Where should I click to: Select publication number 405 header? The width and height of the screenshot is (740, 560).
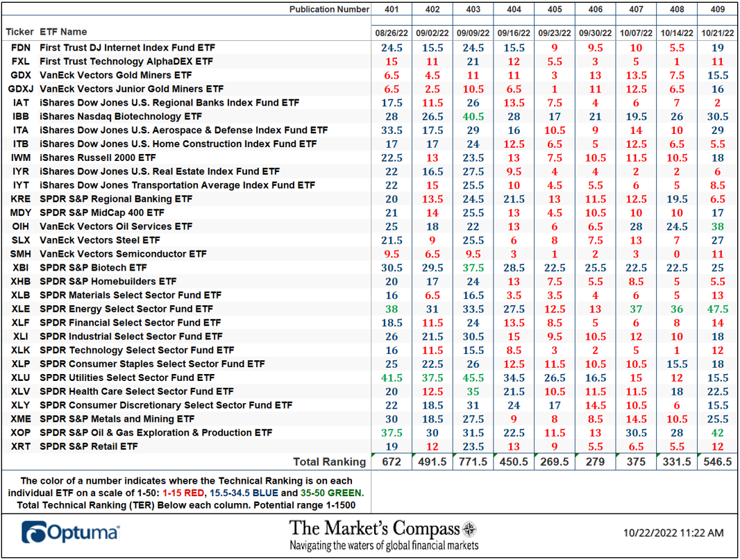(555, 10)
